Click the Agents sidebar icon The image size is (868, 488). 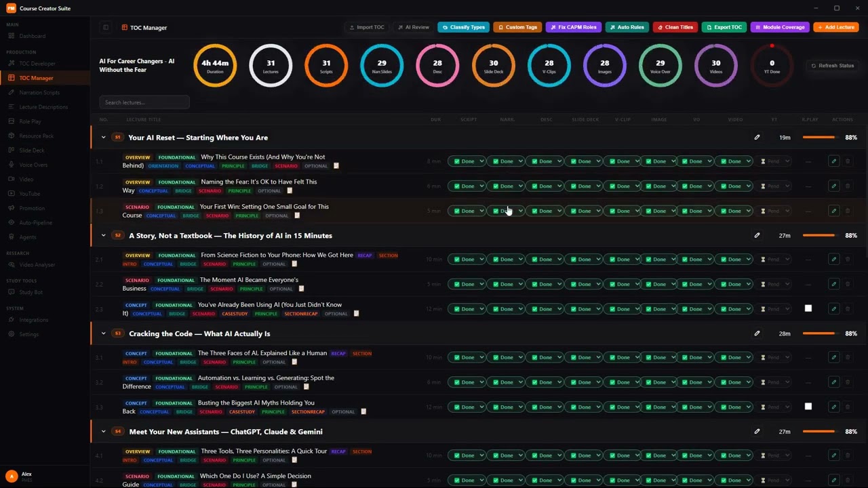[x=12, y=237]
